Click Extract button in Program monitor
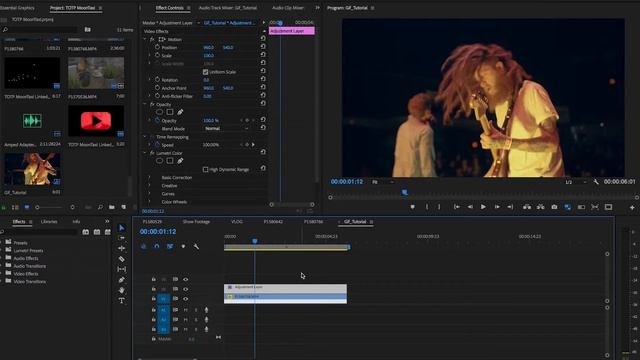 pos(540,207)
